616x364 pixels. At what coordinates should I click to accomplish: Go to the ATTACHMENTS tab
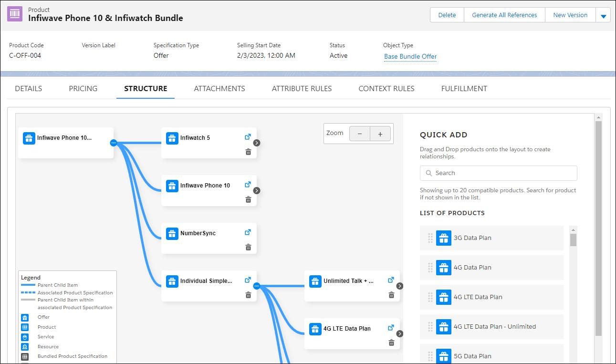point(219,89)
